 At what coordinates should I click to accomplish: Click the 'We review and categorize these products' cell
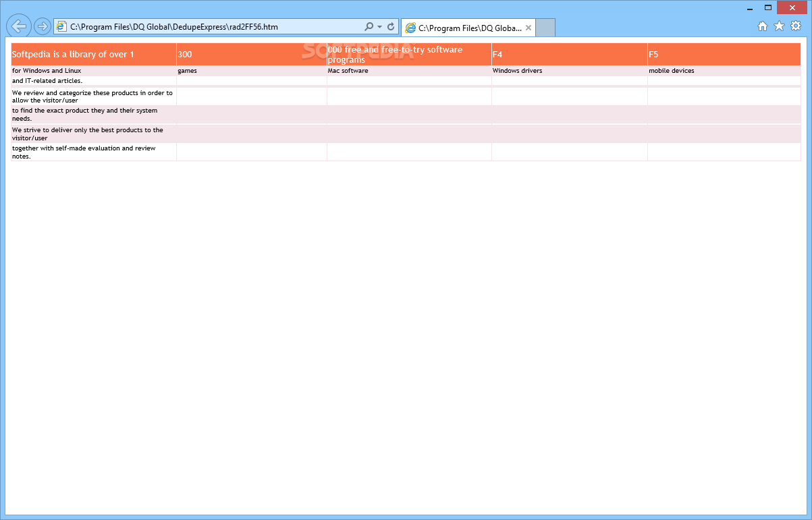(94, 96)
